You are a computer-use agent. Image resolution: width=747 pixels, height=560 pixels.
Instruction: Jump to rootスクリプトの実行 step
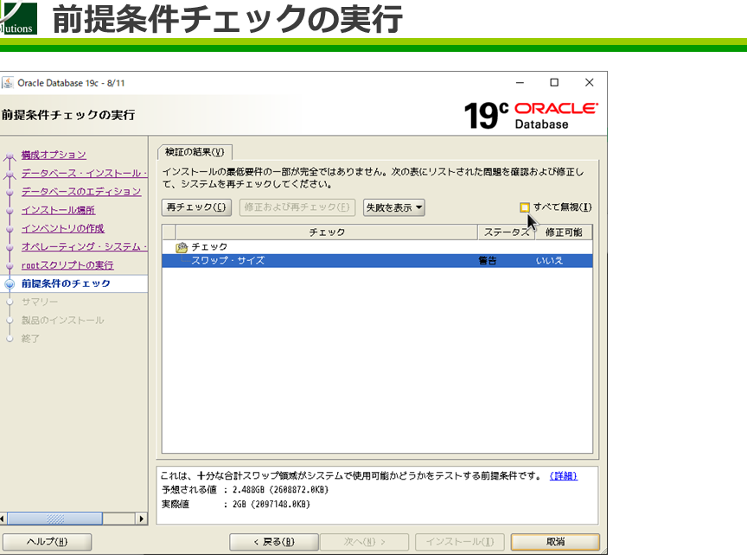pos(67,265)
